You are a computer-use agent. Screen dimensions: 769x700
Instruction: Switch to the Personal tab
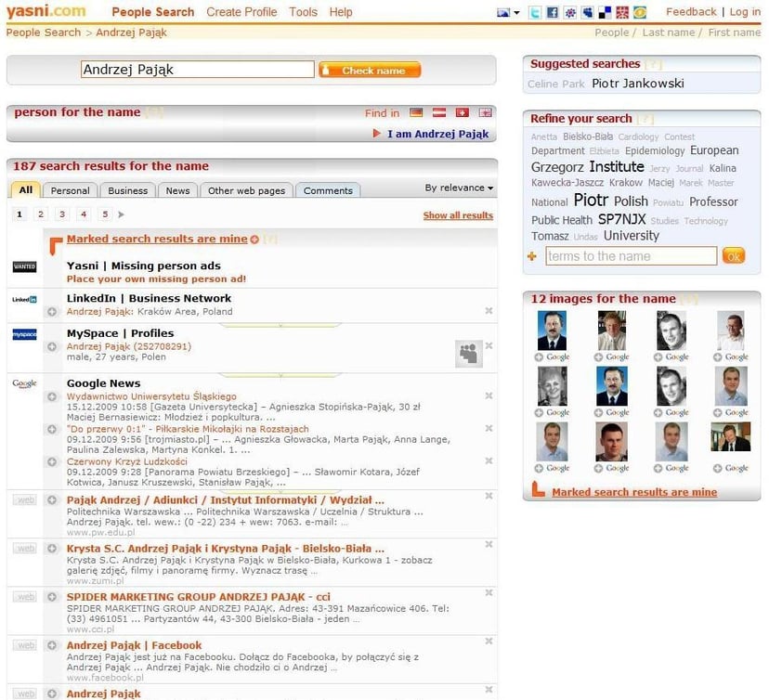71,190
